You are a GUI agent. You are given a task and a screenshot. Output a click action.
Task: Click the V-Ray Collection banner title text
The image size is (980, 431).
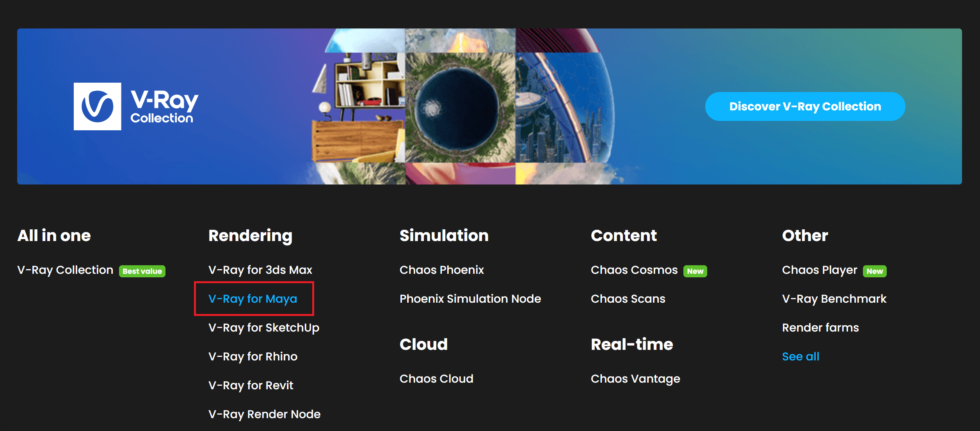[164, 106]
